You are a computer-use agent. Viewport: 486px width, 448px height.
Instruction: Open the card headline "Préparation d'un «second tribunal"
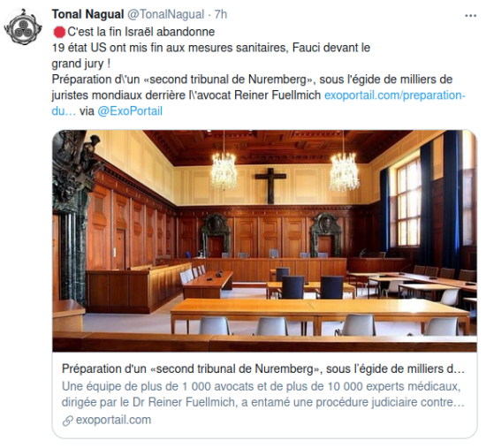pyautogui.click(x=263, y=368)
